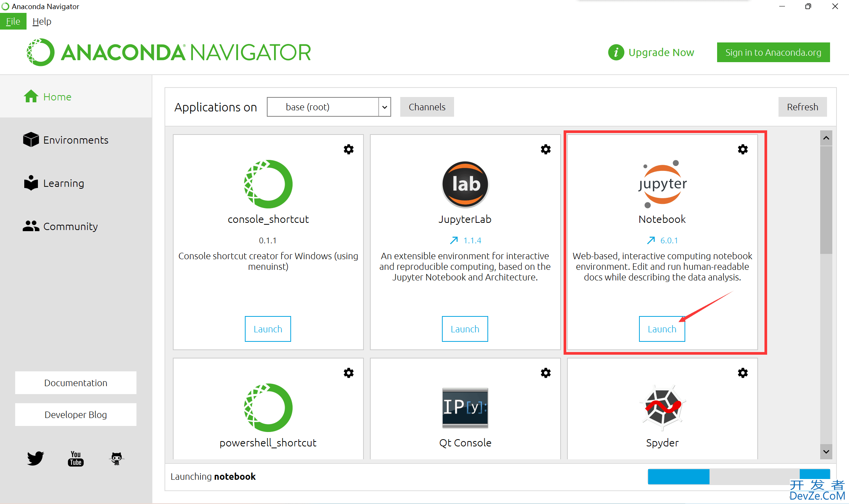Open the powershell_shortcut gear options
Screen dimensions: 849x504
[349, 373]
